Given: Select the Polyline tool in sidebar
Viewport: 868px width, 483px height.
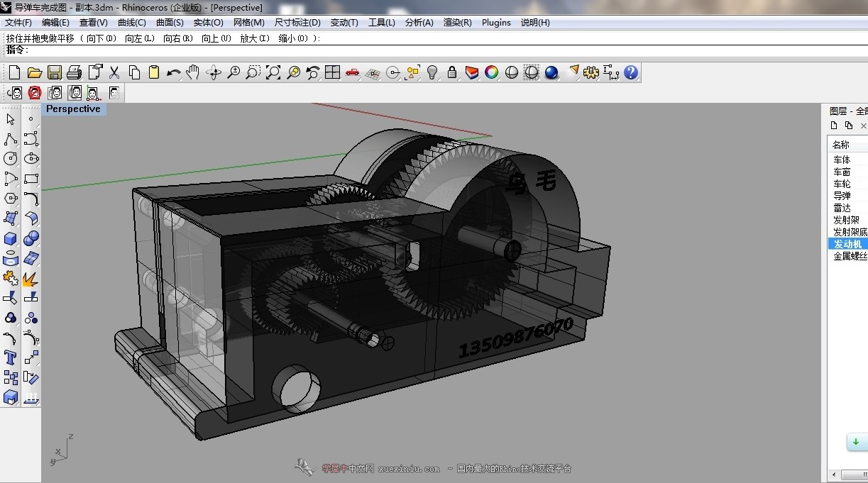Looking at the screenshot, I should click(x=11, y=139).
